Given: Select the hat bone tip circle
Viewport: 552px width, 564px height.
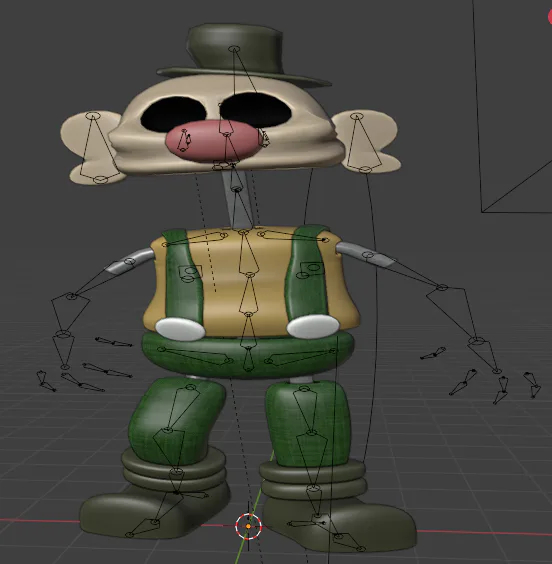Looking at the screenshot, I should [x=234, y=49].
